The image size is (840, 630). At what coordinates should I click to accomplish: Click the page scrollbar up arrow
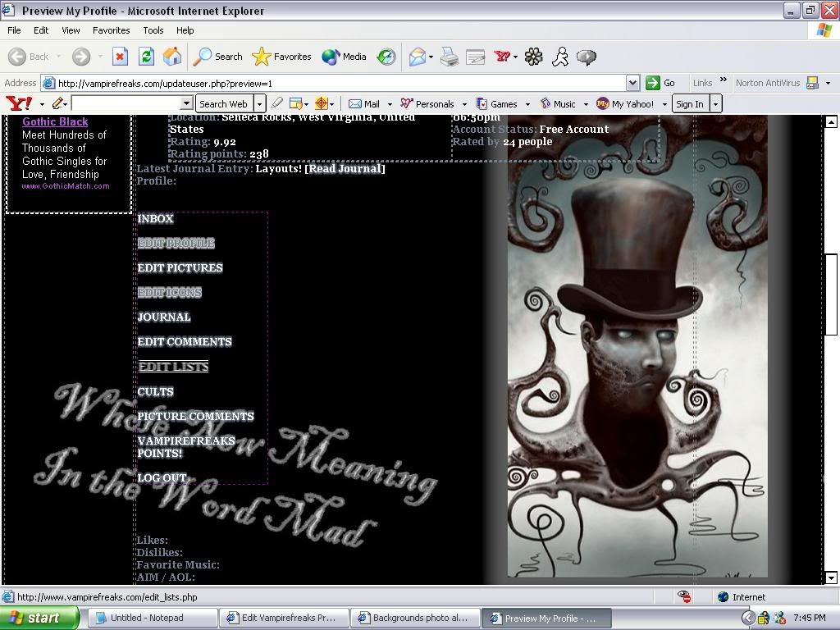click(x=831, y=122)
